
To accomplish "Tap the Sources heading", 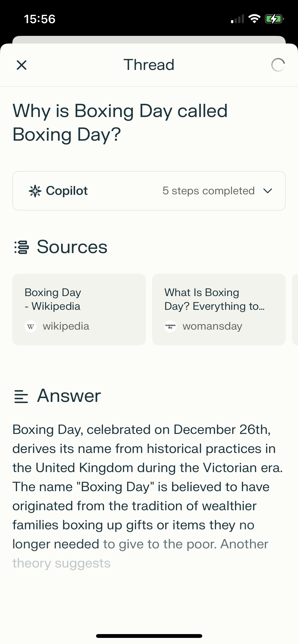I will [72, 247].
